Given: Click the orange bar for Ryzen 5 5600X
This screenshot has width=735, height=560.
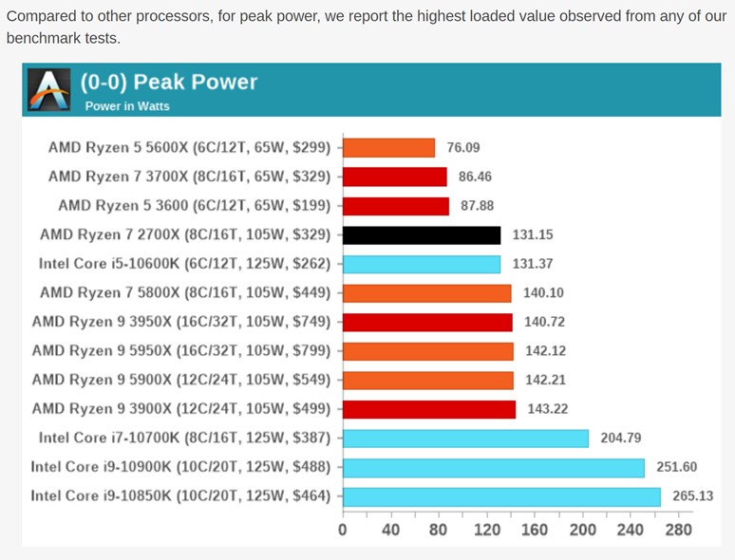Looking at the screenshot, I should pyautogui.click(x=388, y=147).
